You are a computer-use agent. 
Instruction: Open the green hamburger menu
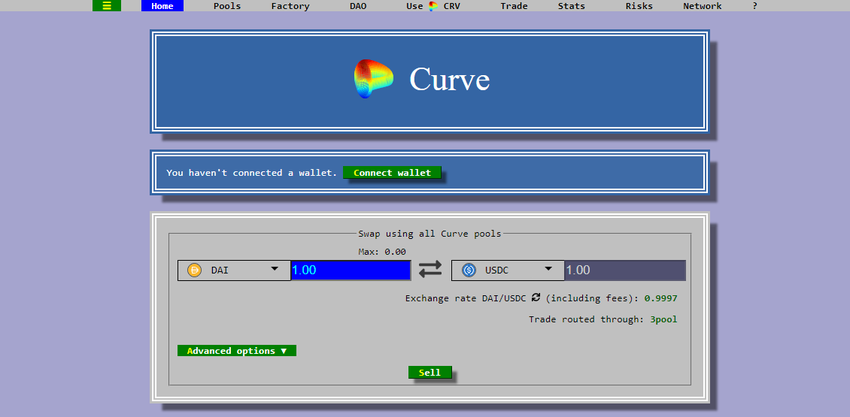tap(107, 6)
